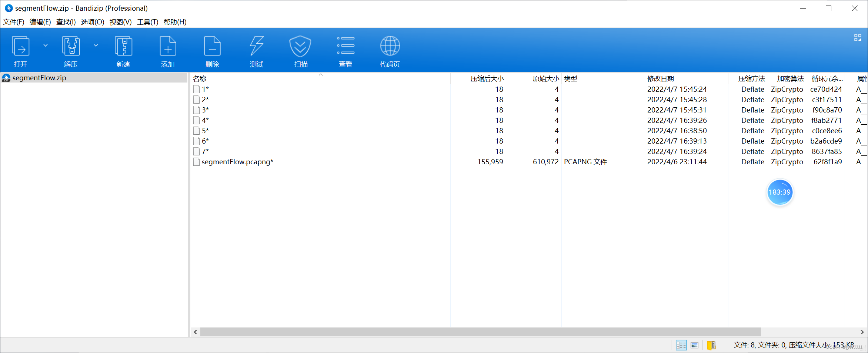
Task: Click the blue 183:39 timer bubble
Action: (780, 192)
